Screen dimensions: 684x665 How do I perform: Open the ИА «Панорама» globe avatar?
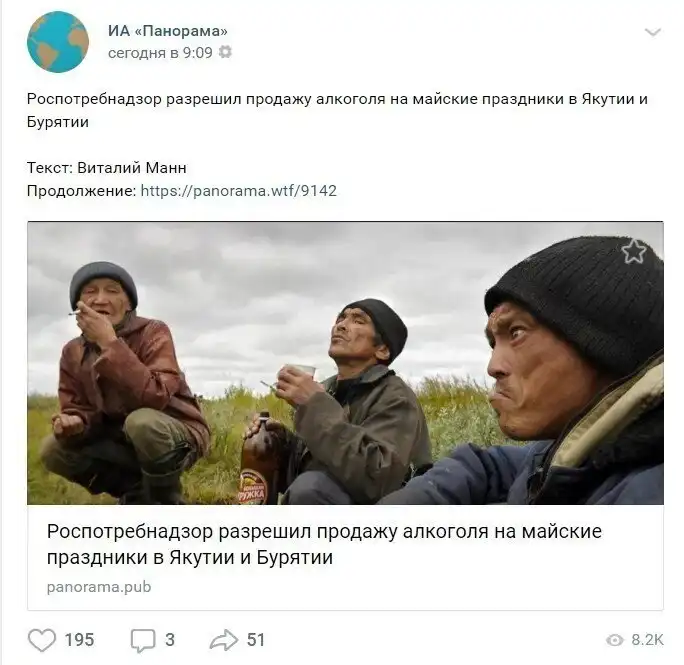coord(58,42)
